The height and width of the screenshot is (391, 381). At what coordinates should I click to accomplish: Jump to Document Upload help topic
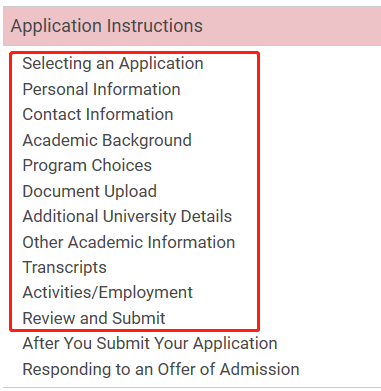coord(89,191)
